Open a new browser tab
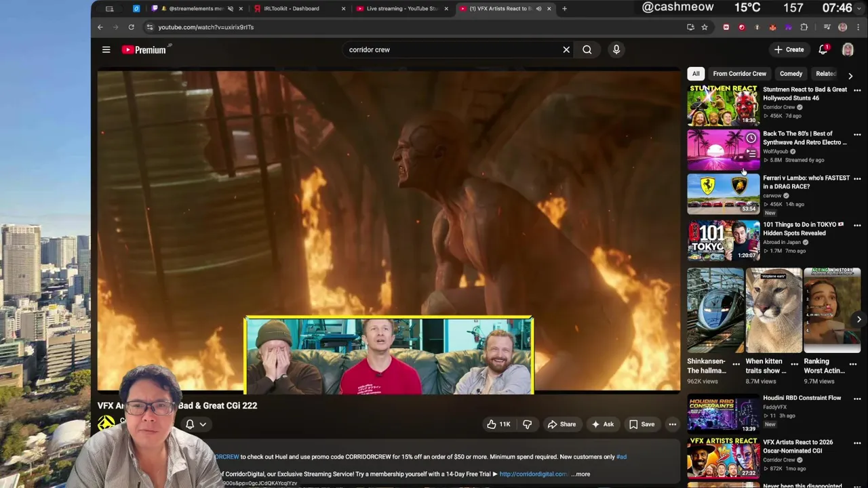This screenshot has height=488, width=868. tap(564, 9)
